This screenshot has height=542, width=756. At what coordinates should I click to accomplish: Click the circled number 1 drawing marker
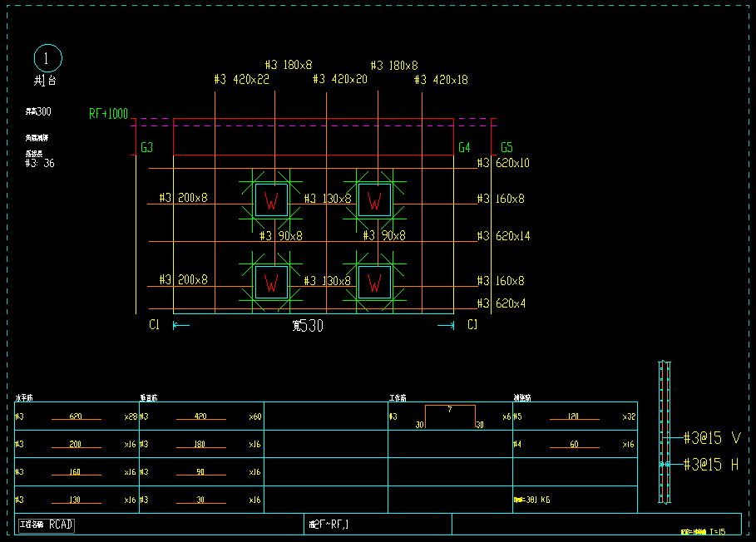pos(47,58)
